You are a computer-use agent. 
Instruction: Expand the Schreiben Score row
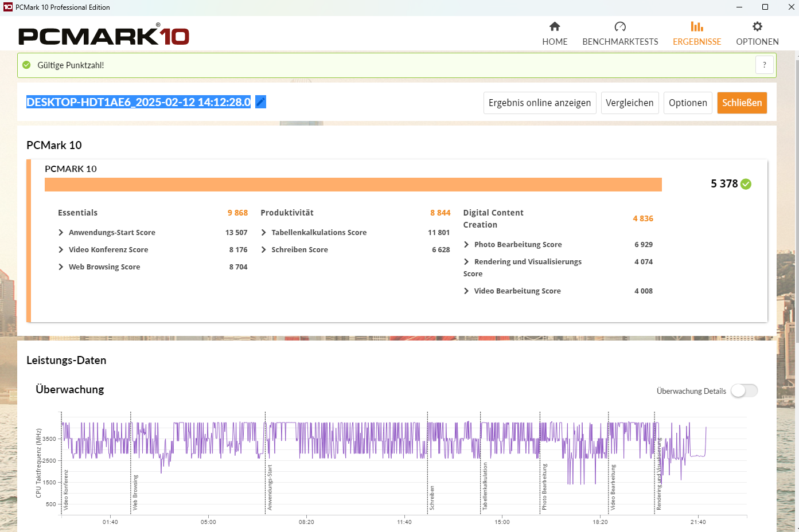(264, 250)
